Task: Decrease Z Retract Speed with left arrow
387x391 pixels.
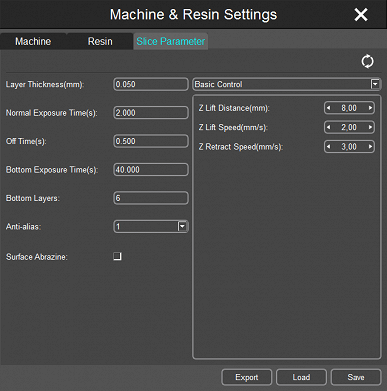Action: click(x=329, y=147)
